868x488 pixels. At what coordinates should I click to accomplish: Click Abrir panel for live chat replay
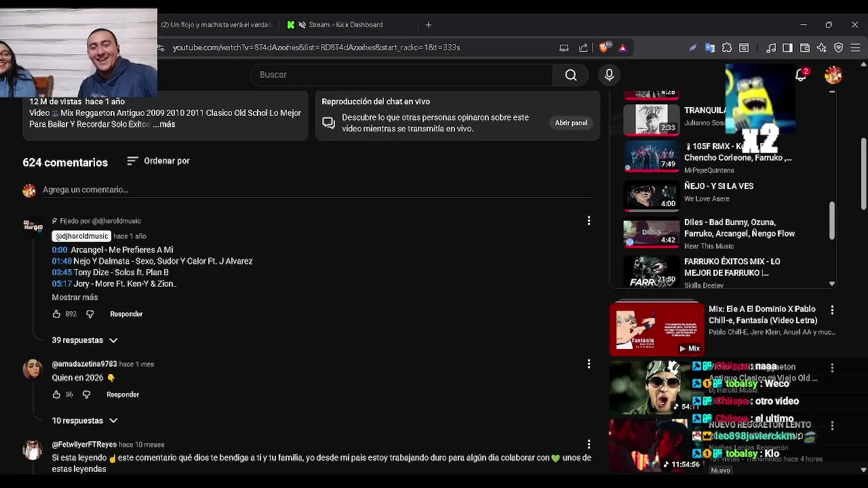pos(571,123)
